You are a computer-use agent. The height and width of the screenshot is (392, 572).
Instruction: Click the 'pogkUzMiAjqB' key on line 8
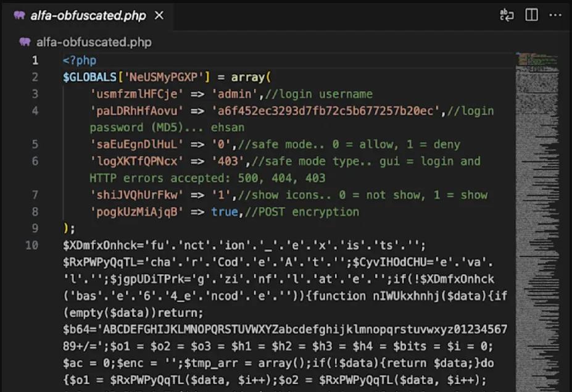click(x=137, y=212)
